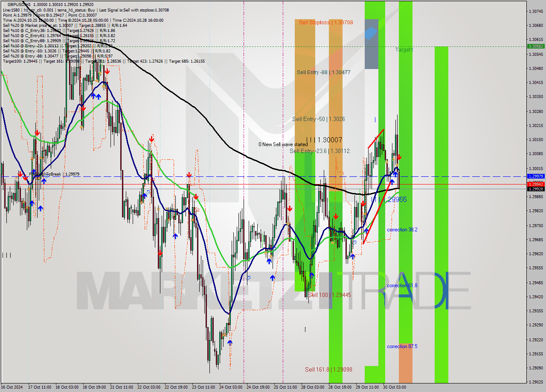
Task: Click the '22 Oct 19:00' time axis label
Action: click(x=176, y=387)
